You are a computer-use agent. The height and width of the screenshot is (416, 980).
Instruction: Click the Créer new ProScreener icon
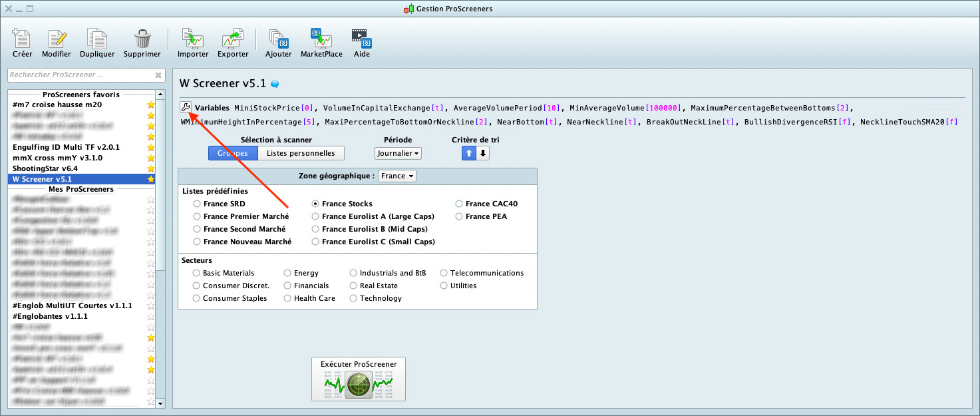tap(23, 43)
